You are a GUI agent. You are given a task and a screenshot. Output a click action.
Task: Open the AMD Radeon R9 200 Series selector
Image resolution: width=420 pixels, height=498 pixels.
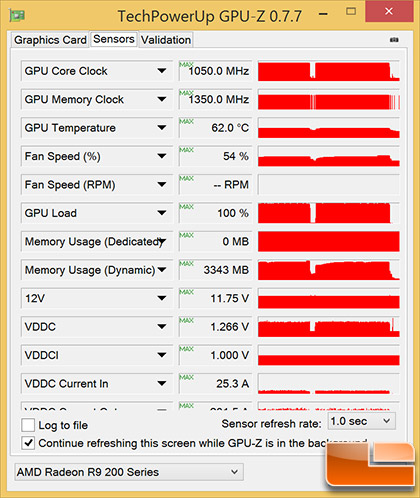coord(129,472)
